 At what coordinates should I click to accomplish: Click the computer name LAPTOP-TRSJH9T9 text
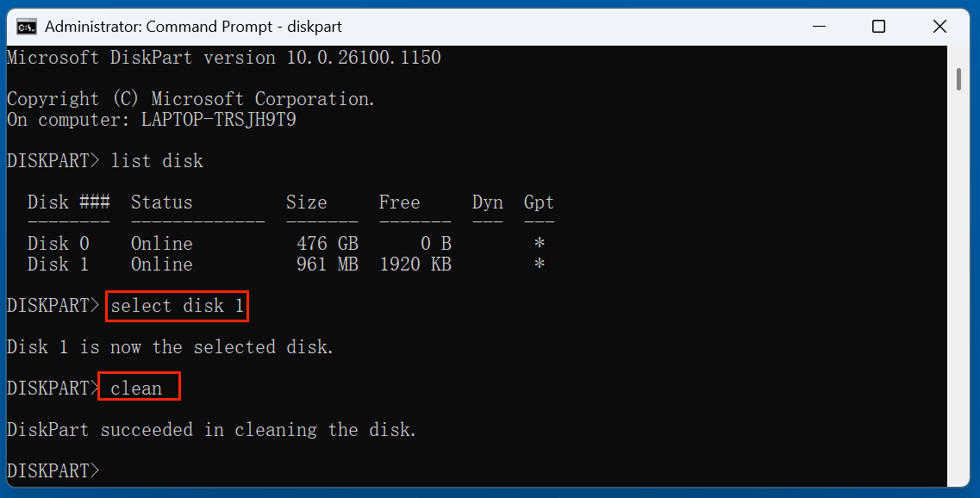[x=219, y=119]
